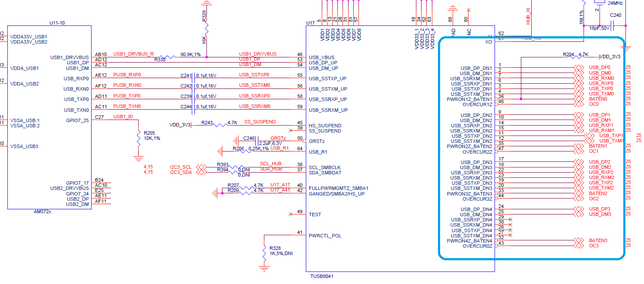644x284 pixels.
Task: Click resistor R329 16K symbol
Action: [x=207, y=31]
